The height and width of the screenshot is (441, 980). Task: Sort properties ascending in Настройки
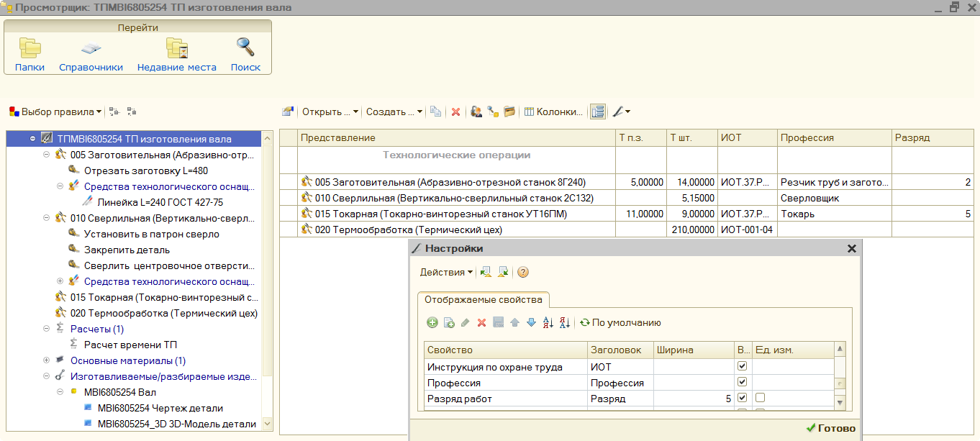coord(548,323)
